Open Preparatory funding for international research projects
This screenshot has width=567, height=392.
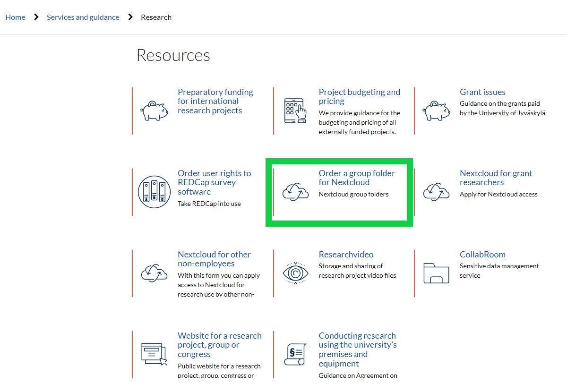(215, 101)
